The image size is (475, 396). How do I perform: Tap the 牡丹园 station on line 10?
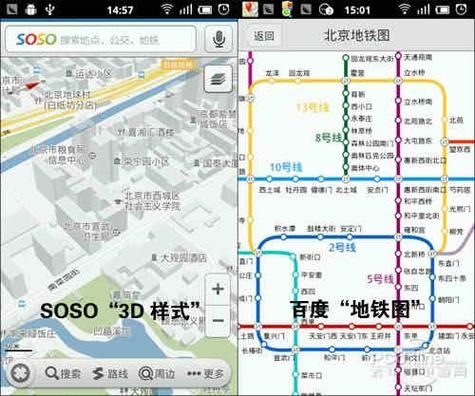tap(296, 179)
